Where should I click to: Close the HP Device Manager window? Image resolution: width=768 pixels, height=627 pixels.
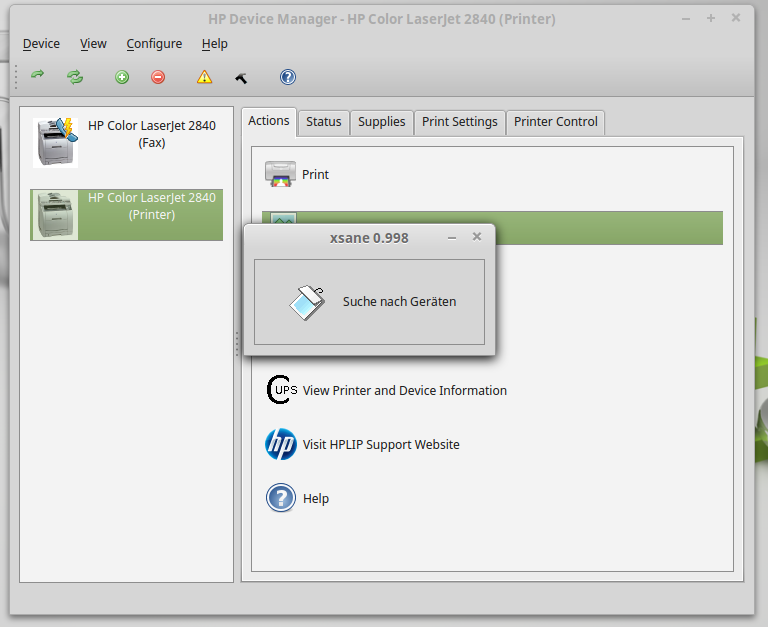pyautogui.click(x=736, y=18)
